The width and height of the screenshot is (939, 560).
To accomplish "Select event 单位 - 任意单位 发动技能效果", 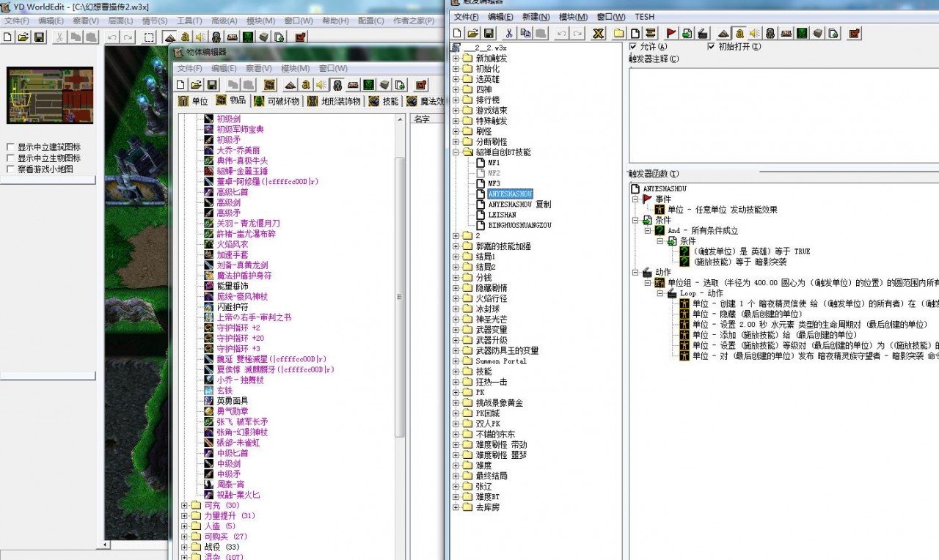I will [x=723, y=210].
